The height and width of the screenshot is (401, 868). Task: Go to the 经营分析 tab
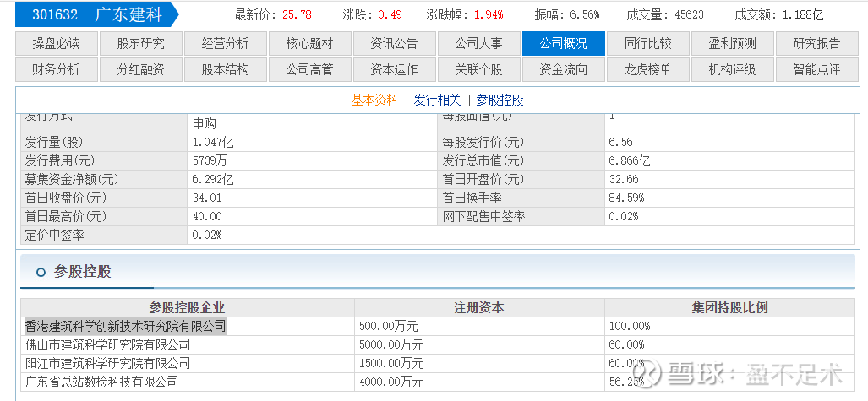[x=226, y=44]
